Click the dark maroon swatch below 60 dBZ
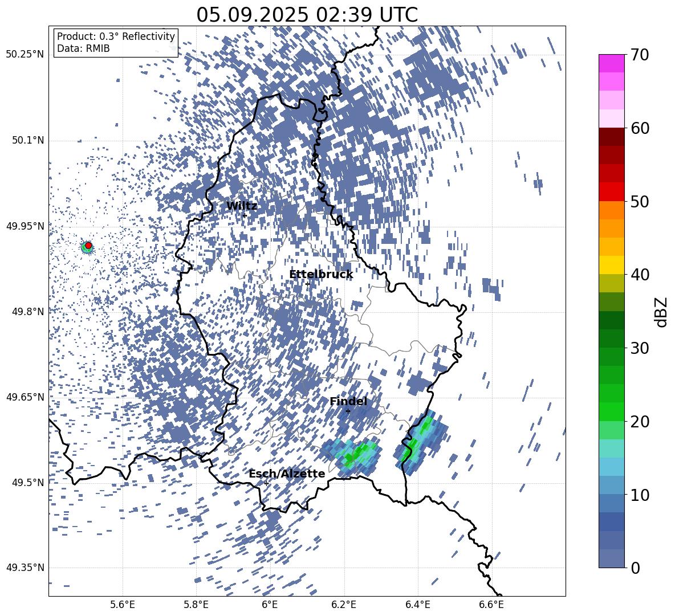The image size is (675, 616). coord(612,137)
